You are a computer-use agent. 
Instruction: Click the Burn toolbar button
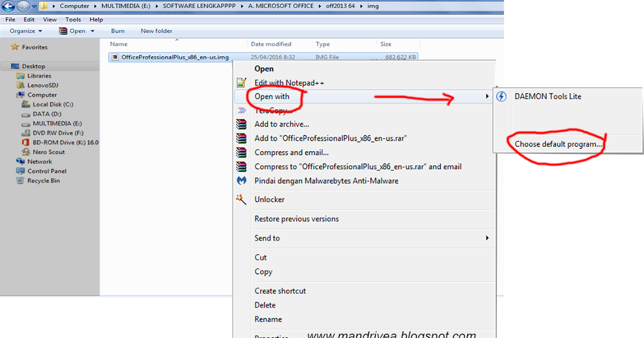pyautogui.click(x=118, y=31)
